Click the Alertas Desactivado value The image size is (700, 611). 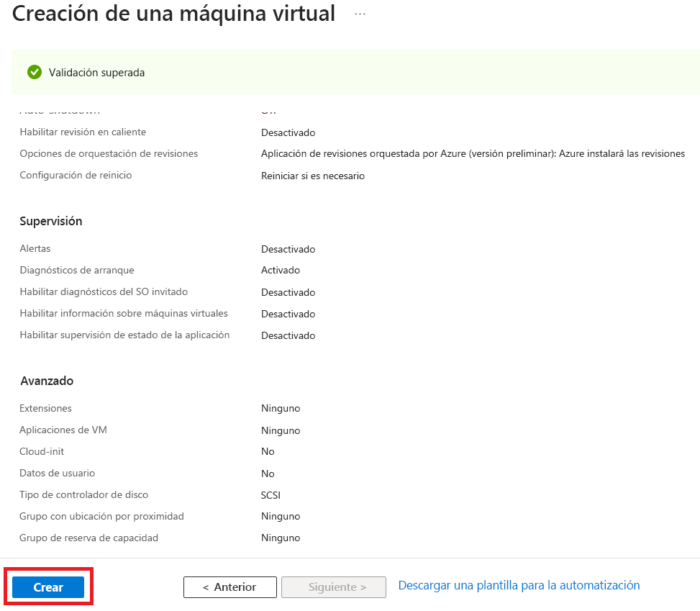288,249
